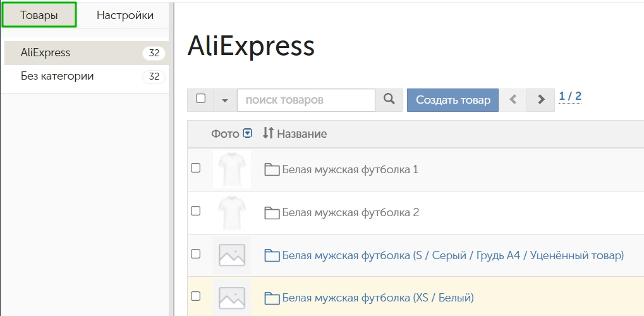The height and width of the screenshot is (316, 644).
Task: Click the placeholder image of S / Серый row
Action: 232,255
